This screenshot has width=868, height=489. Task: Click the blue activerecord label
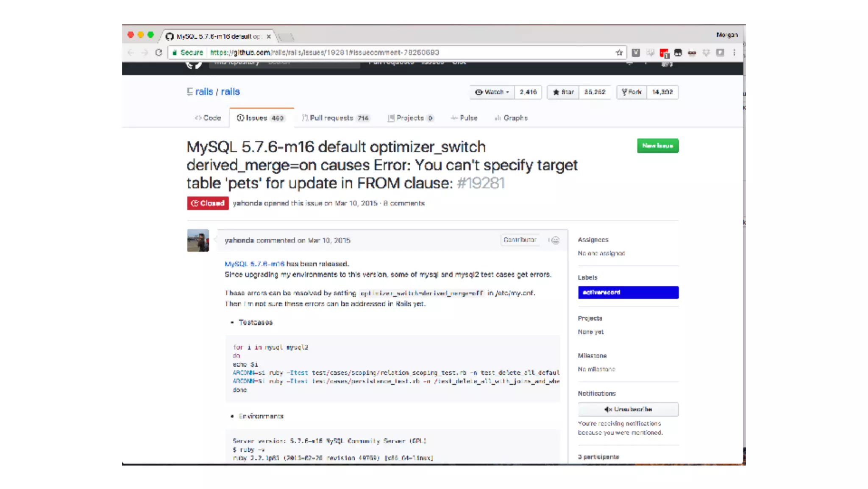click(628, 293)
